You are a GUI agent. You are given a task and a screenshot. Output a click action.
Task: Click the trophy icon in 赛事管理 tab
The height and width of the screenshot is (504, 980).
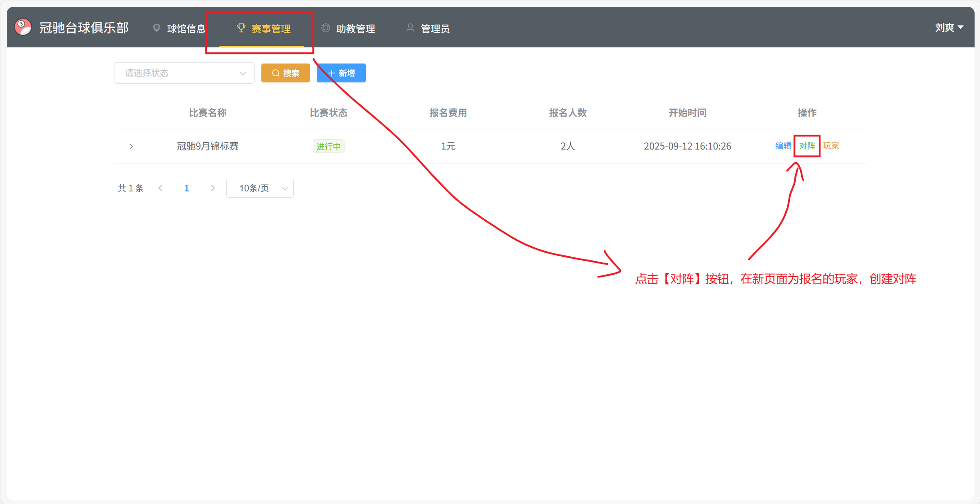(241, 28)
